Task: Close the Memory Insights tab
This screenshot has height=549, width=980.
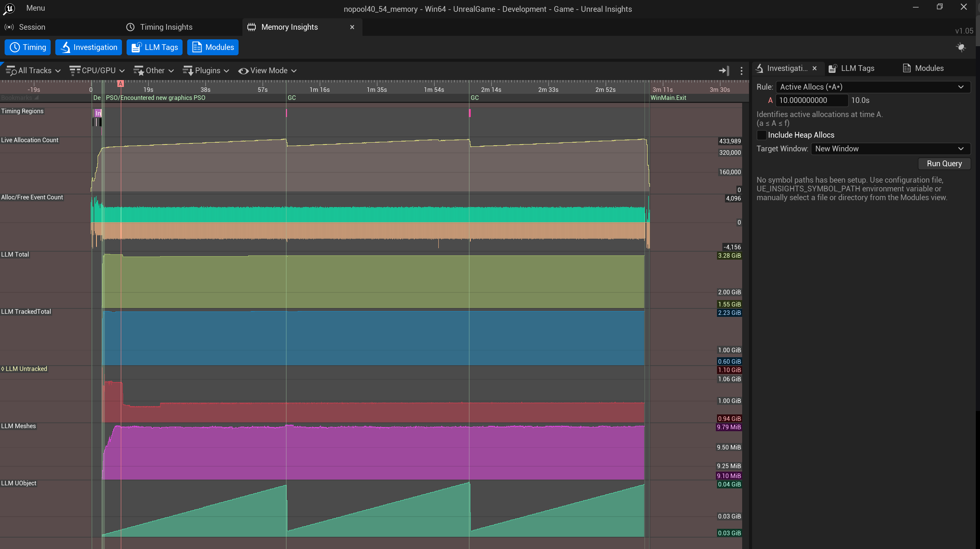Action: coord(352,27)
